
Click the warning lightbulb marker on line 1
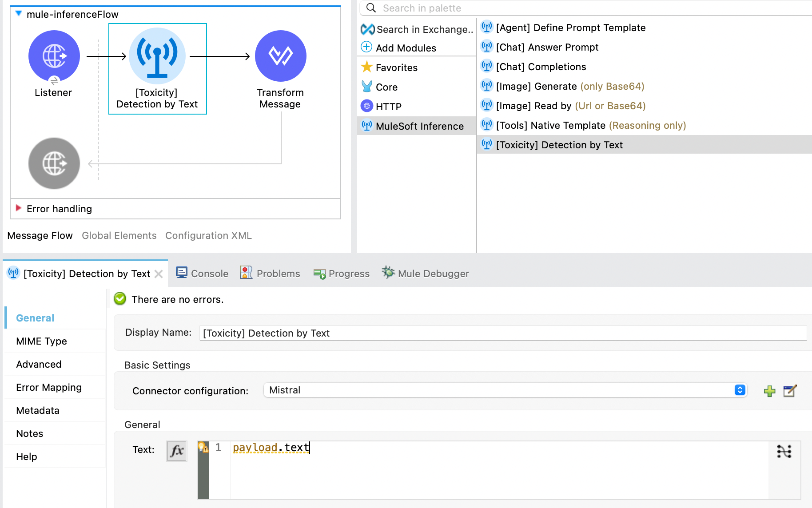(203, 447)
